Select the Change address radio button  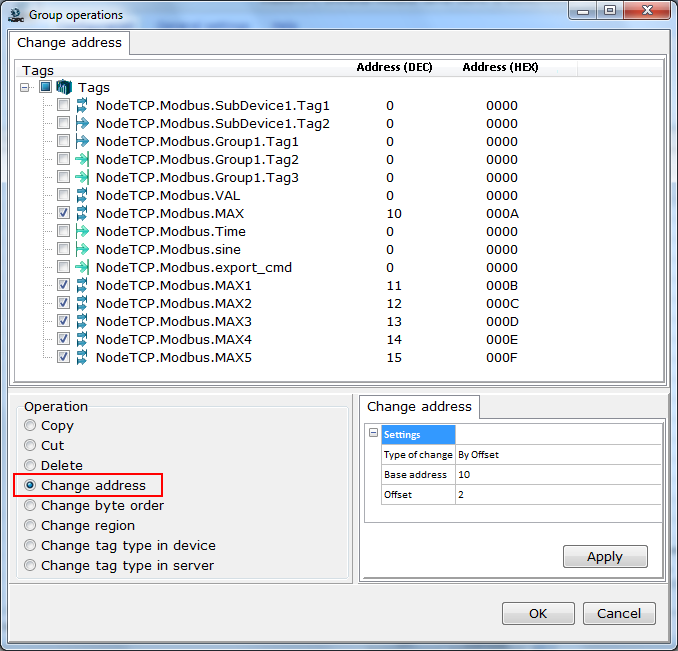pyautogui.click(x=30, y=485)
